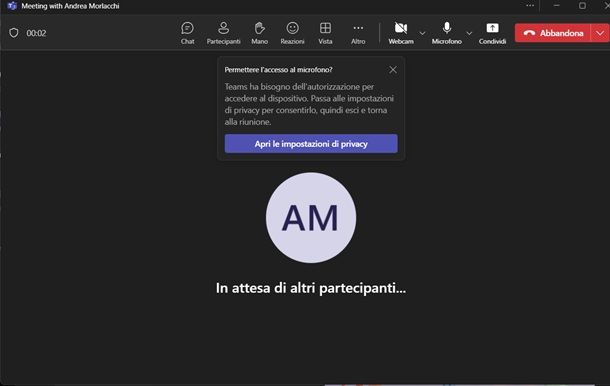The width and height of the screenshot is (610, 386).
Task: Expand Microfono options chevron
Action: tap(469, 33)
